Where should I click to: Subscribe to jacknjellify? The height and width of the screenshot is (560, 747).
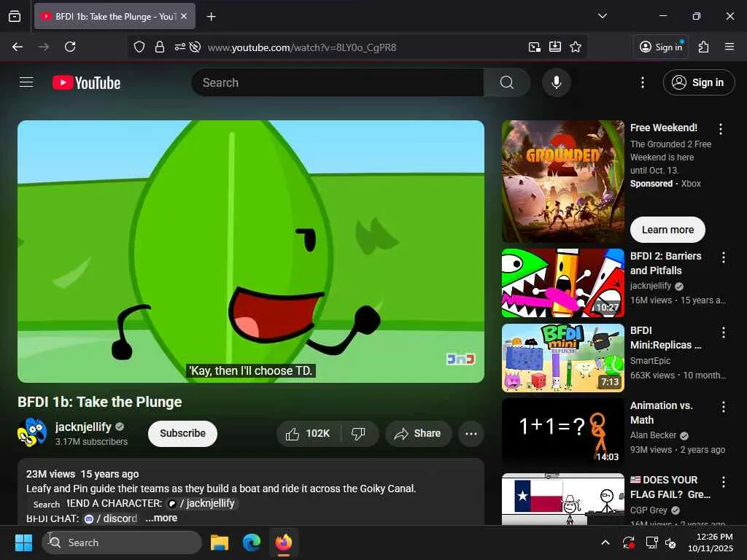182,433
